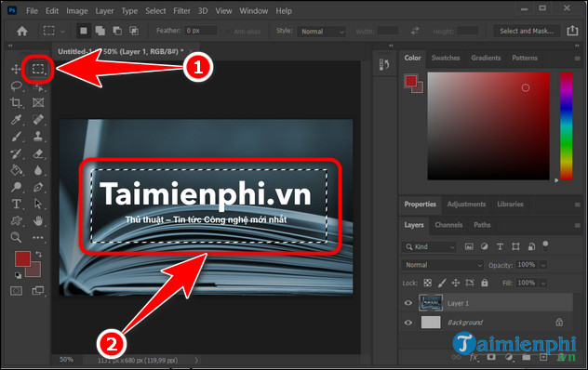Screen dimensions: 588x370
Task: Choose Add to Selection mode
Action: pyautogui.click(x=100, y=31)
